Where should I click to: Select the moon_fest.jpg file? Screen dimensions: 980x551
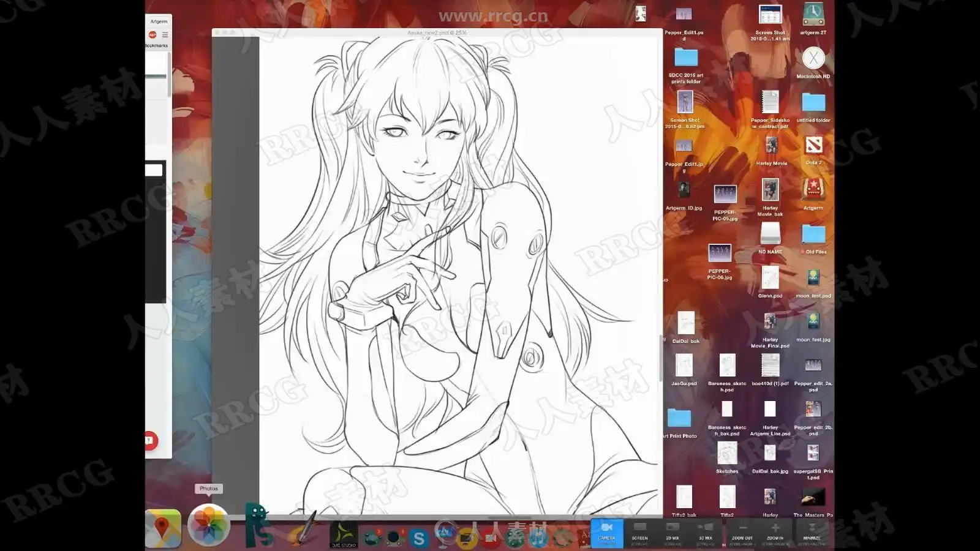click(813, 321)
